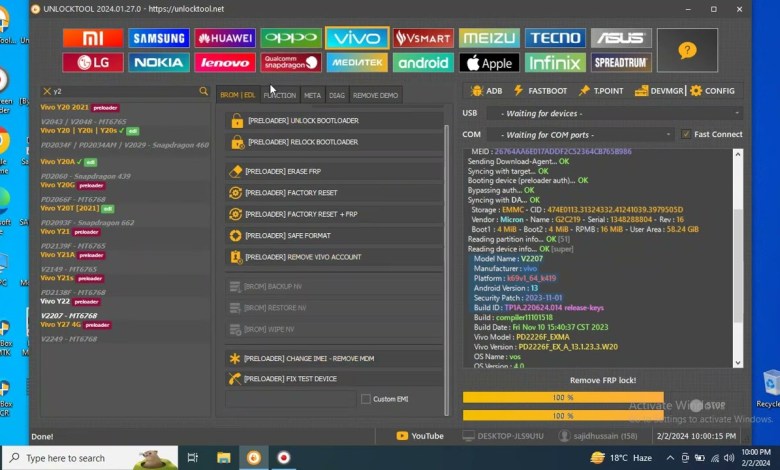Open the Apple brand tile
Viewport: 780px width, 470px height.
point(489,63)
